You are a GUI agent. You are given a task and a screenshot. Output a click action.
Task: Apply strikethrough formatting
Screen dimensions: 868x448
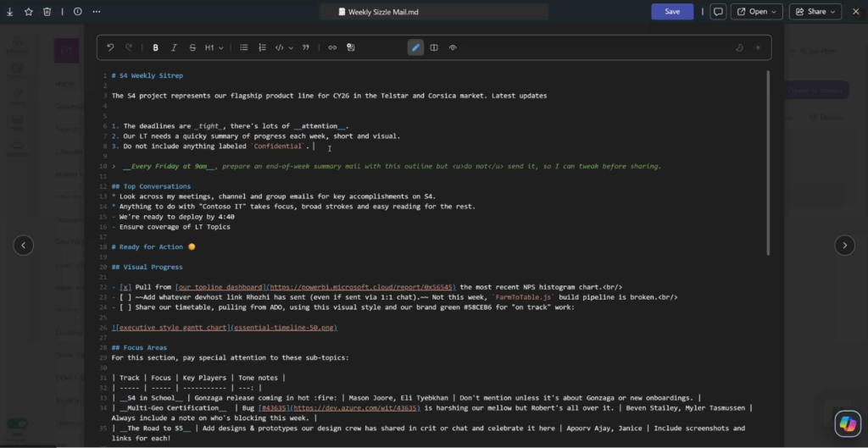pyautogui.click(x=192, y=47)
